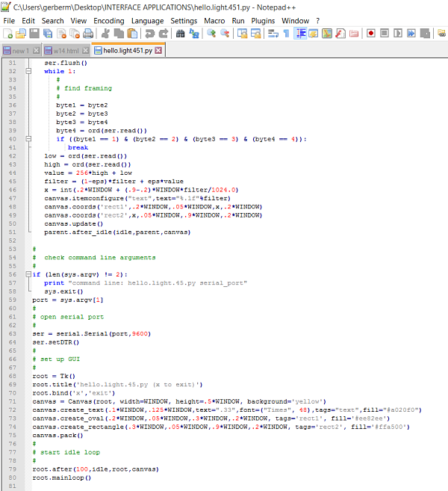Switch to the new 1 tab
The image size is (448, 491).
21,50
